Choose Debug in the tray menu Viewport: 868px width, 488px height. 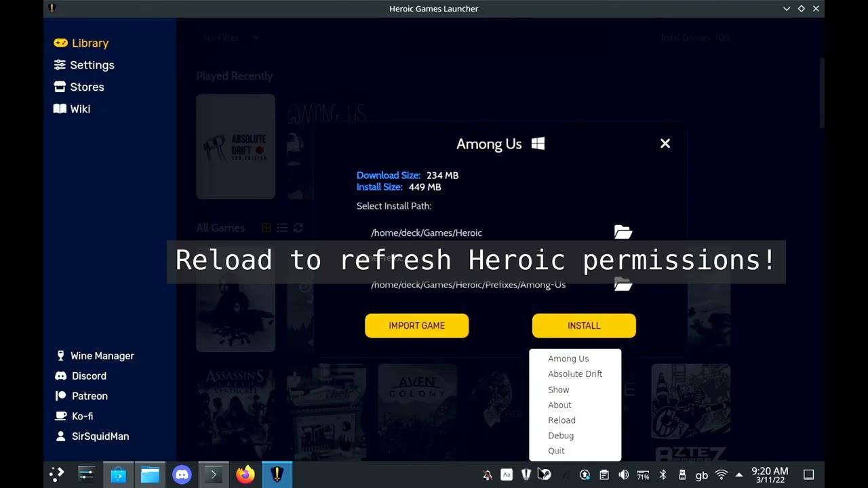tap(575, 436)
